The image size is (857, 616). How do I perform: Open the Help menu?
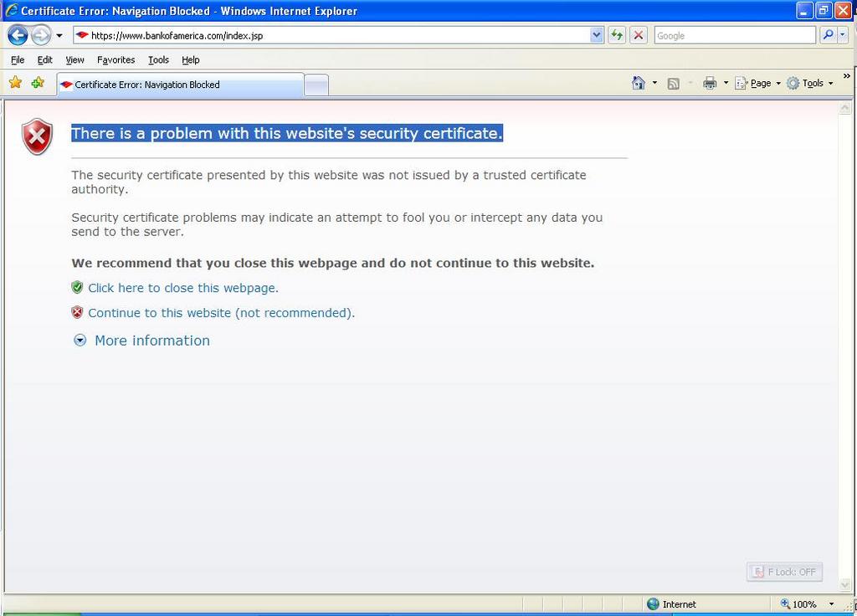coord(191,59)
